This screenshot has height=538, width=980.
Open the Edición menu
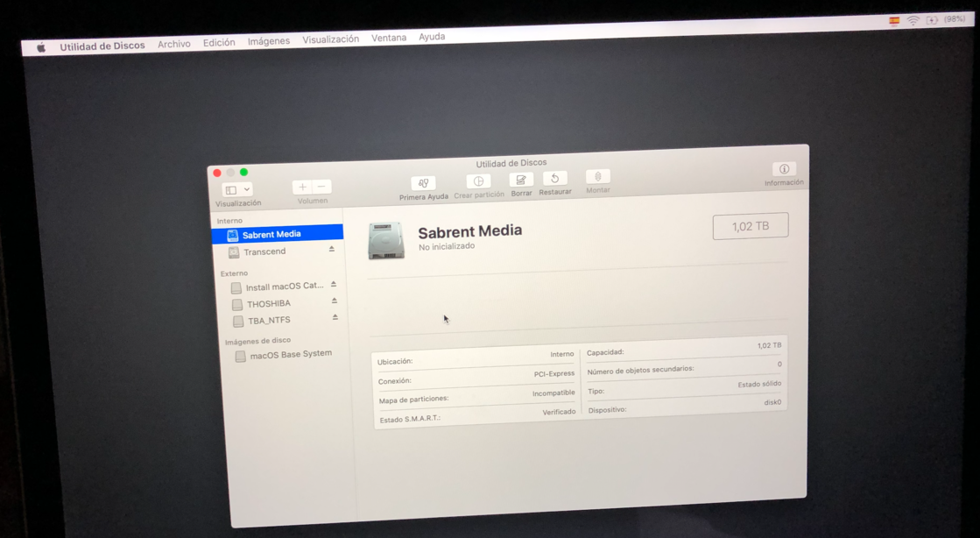pos(219,43)
